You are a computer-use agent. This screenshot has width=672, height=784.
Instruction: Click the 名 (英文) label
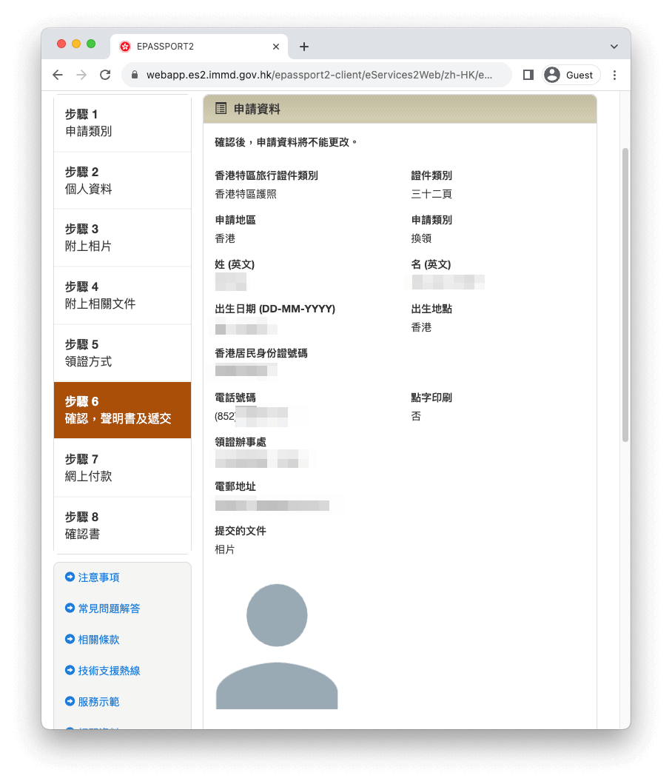pyautogui.click(x=431, y=264)
